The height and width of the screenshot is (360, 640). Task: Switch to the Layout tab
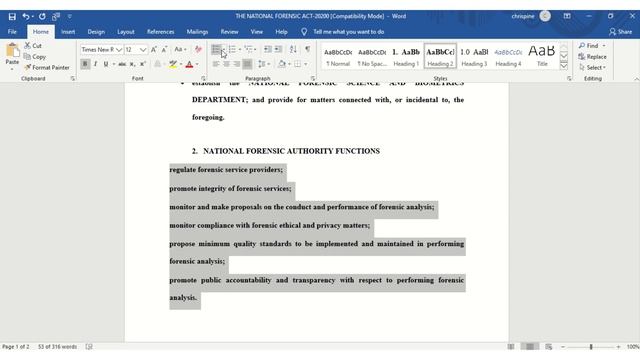tap(126, 32)
